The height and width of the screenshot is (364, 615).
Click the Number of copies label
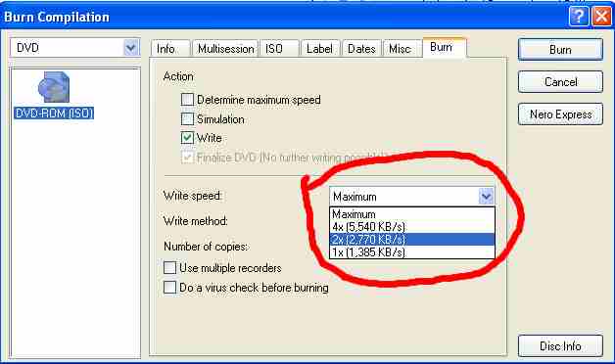207,247
